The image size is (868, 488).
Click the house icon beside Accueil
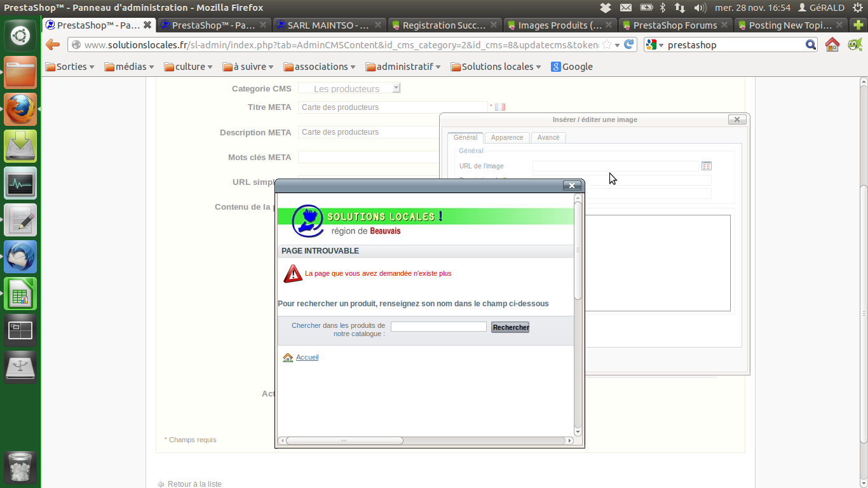pos(288,358)
